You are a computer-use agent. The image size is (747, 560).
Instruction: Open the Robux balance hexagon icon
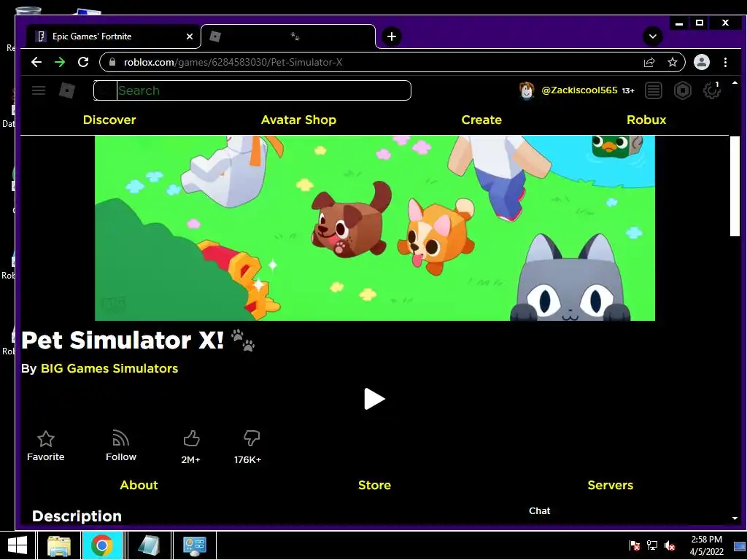pos(683,90)
